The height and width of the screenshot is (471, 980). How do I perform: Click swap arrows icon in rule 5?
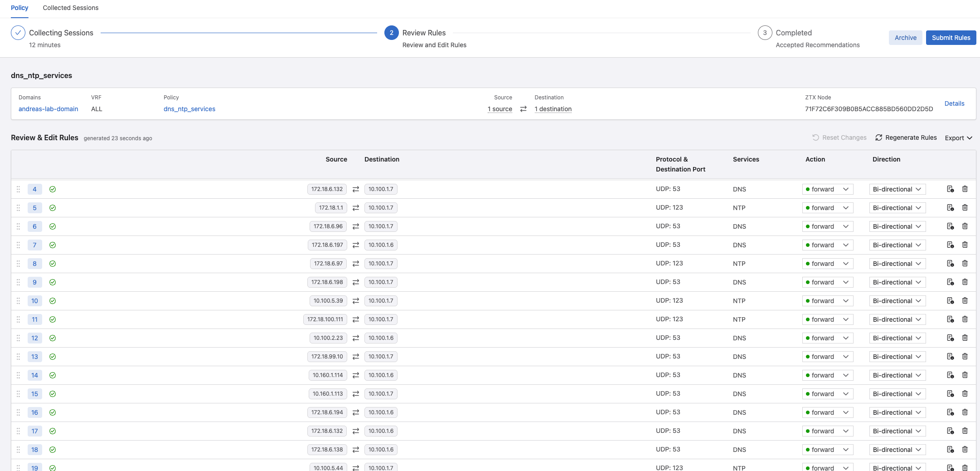pos(356,208)
